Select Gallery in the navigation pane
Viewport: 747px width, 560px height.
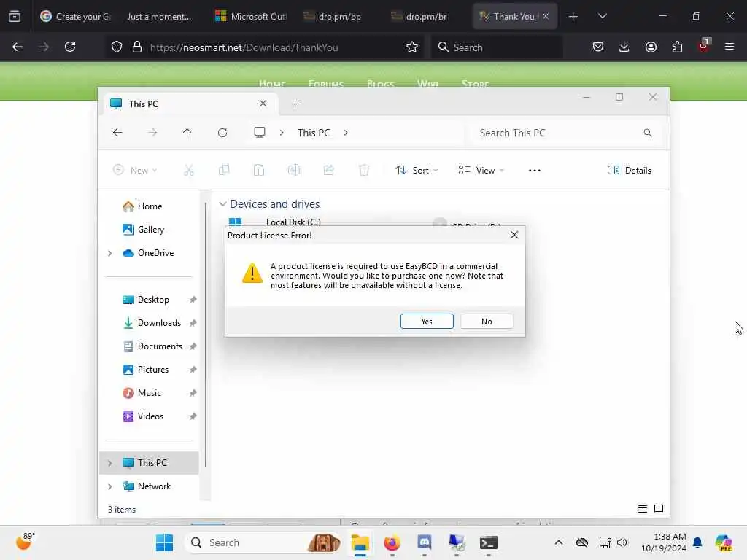[151, 230]
